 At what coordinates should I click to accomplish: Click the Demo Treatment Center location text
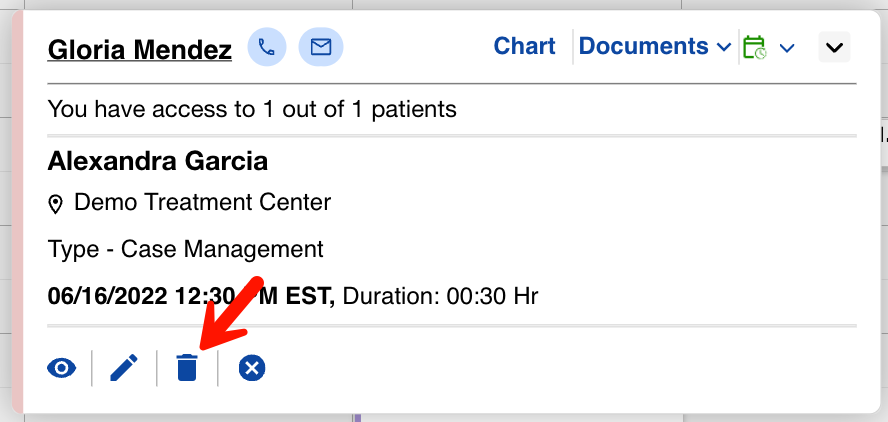(x=202, y=203)
